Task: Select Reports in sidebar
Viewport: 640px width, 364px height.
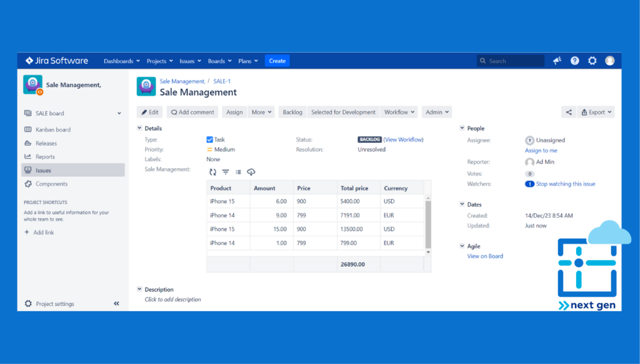Action: (73, 157)
